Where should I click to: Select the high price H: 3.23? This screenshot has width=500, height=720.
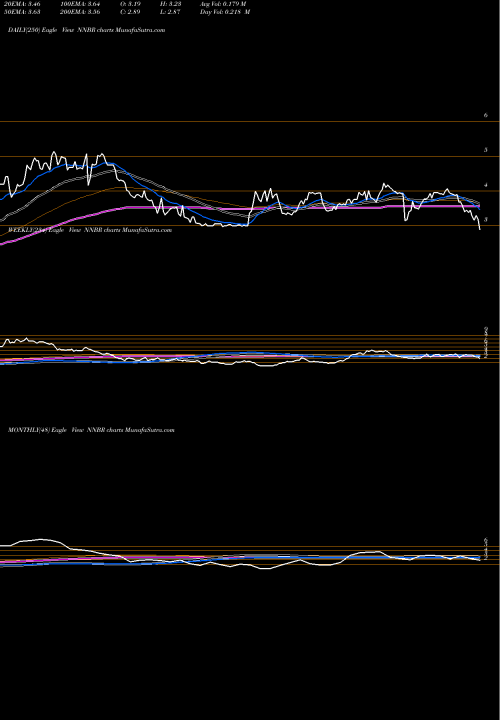[x=172, y=4]
